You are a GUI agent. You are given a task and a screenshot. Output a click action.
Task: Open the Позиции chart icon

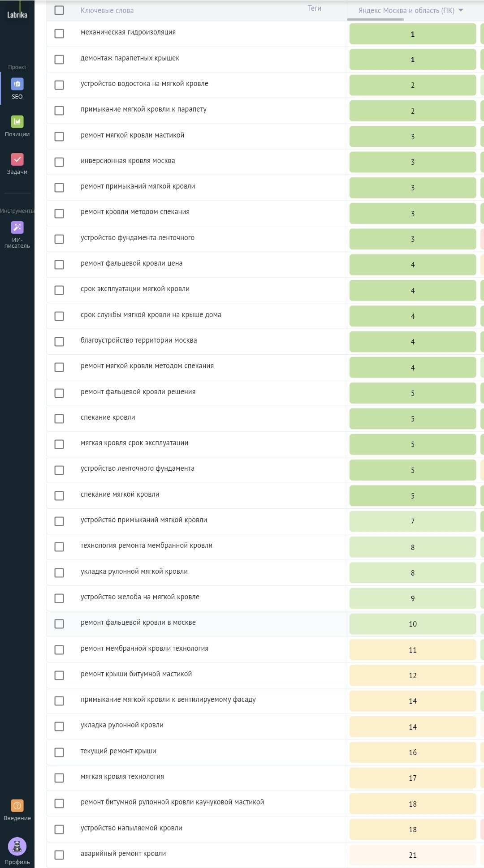[17, 122]
